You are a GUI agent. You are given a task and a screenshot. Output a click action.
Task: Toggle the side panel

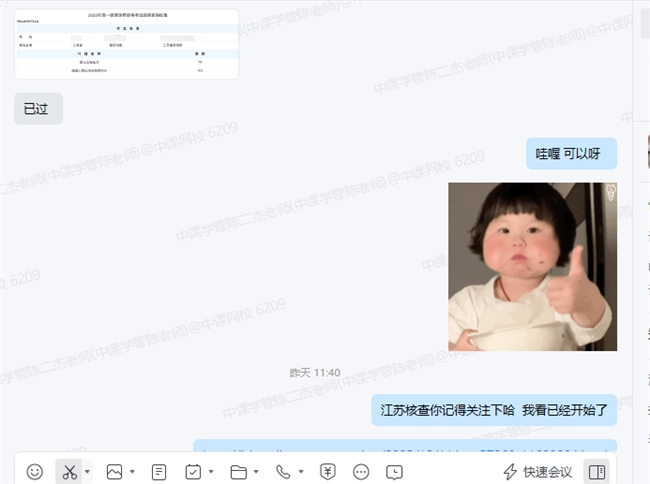pyautogui.click(x=596, y=471)
